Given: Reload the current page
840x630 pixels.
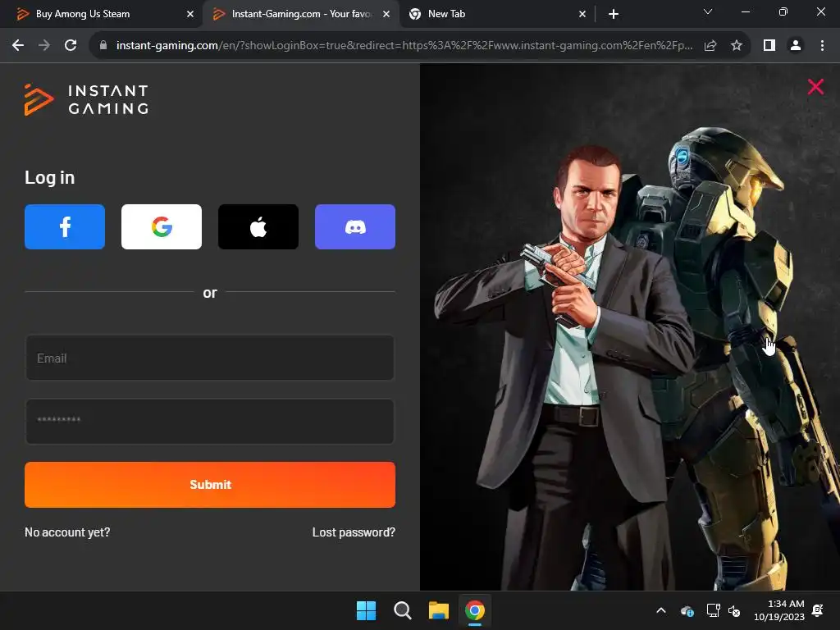Looking at the screenshot, I should 71,46.
